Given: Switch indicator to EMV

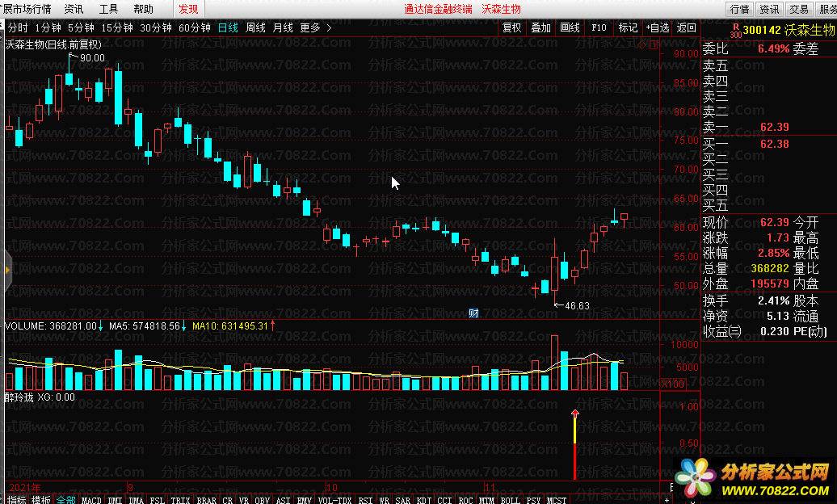Looking at the screenshot, I should click(x=305, y=500).
